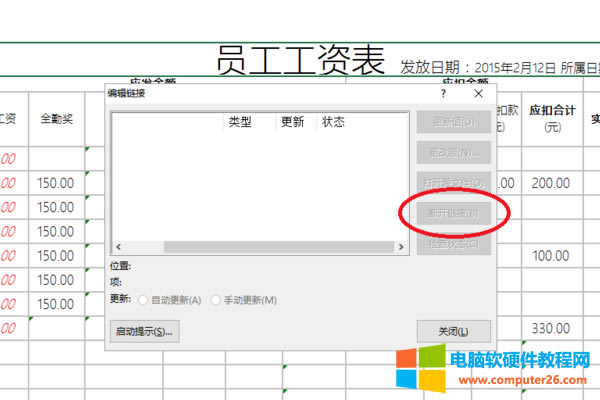Click the circled 断开链接(B) button
This screenshot has height=400, width=600.
pos(455,213)
